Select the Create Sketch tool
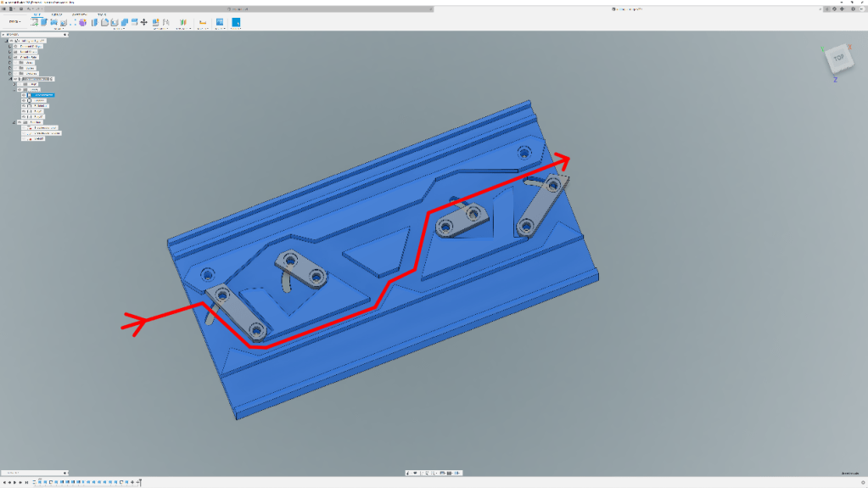This screenshot has height=488, width=868. click(x=36, y=22)
